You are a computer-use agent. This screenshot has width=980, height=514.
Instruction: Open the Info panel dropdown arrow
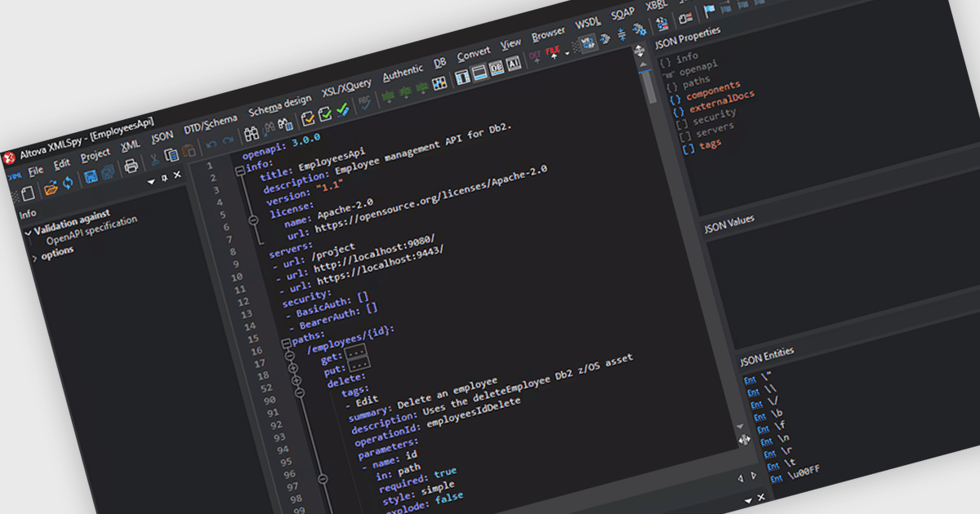coord(150,182)
